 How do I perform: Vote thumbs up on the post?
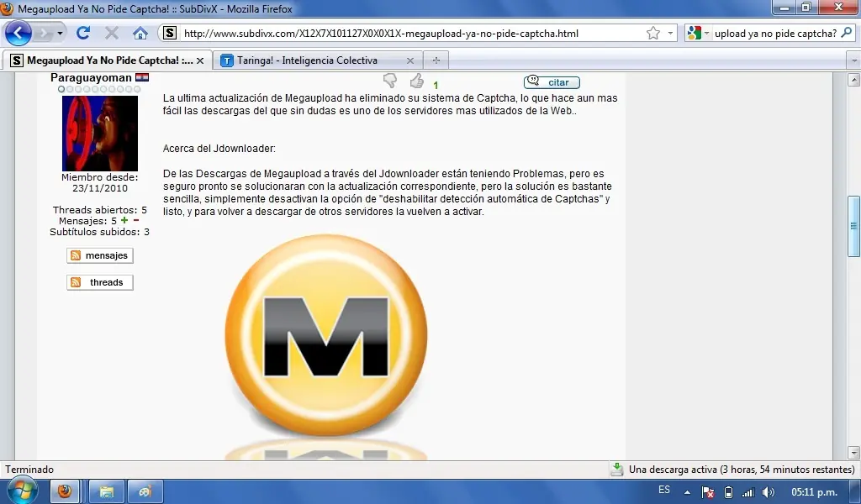pos(417,81)
